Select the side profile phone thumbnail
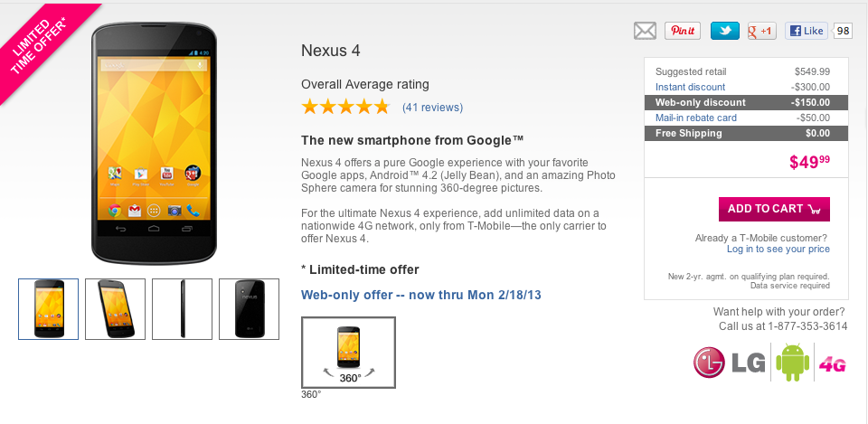 click(x=182, y=309)
